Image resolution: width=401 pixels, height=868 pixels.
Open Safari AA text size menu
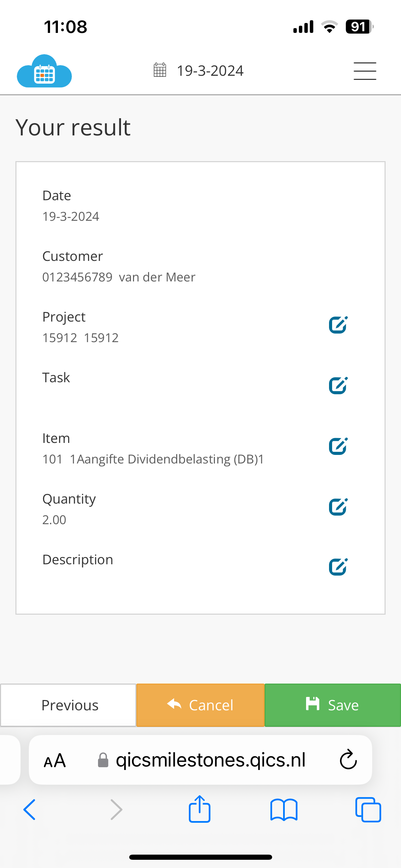(54, 761)
